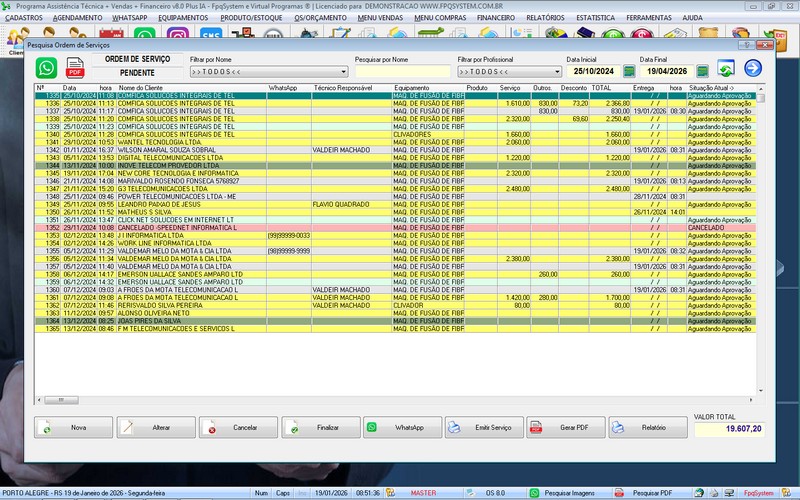Click the Relatório button
Image resolution: width=800 pixels, height=500 pixels.
pos(648,428)
